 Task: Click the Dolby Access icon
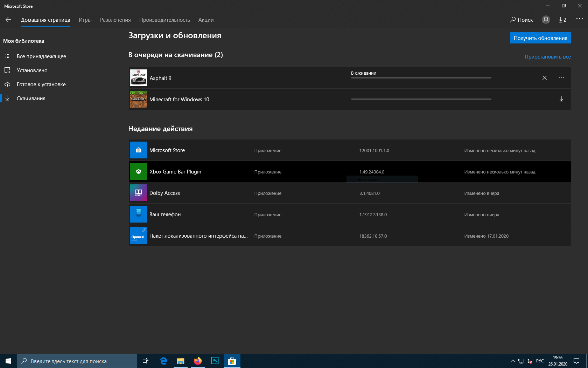tap(139, 193)
